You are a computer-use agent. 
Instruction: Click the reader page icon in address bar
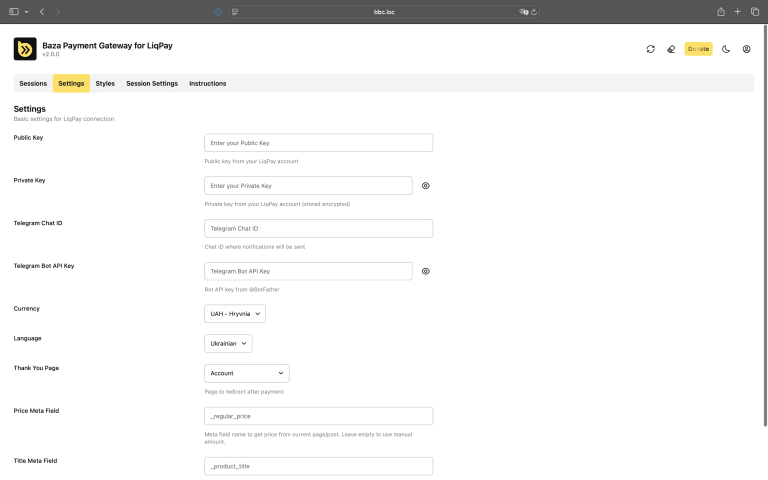click(x=235, y=12)
